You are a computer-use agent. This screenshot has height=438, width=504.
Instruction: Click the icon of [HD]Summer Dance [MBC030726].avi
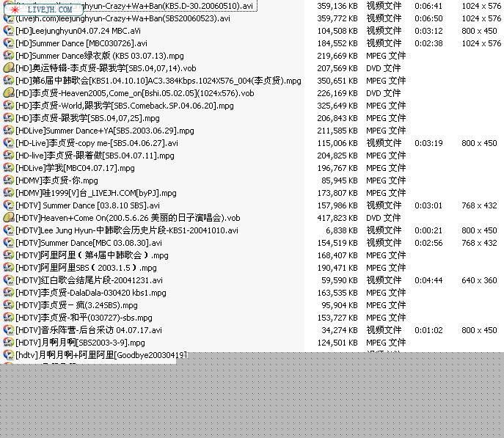coord(9,43)
